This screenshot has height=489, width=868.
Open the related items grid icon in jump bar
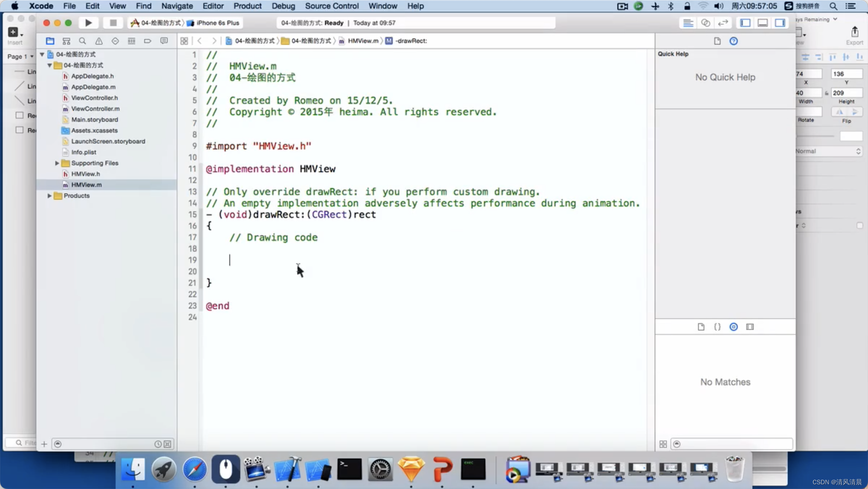(184, 41)
